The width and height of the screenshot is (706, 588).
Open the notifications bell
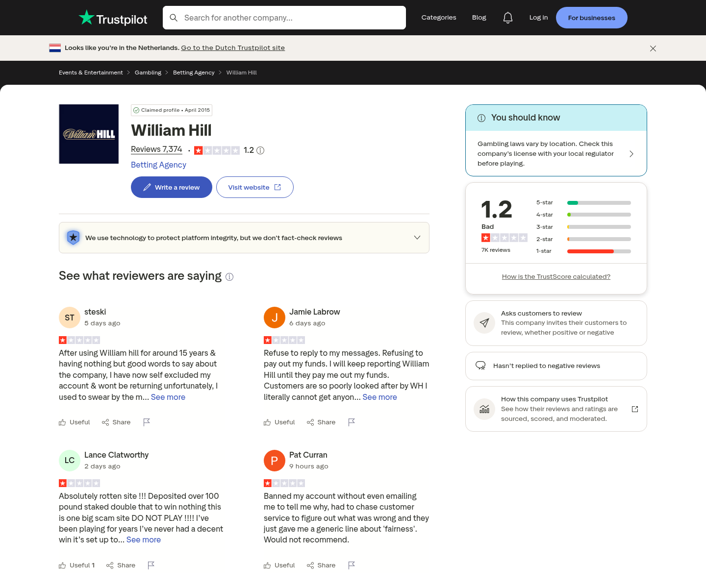tap(508, 18)
